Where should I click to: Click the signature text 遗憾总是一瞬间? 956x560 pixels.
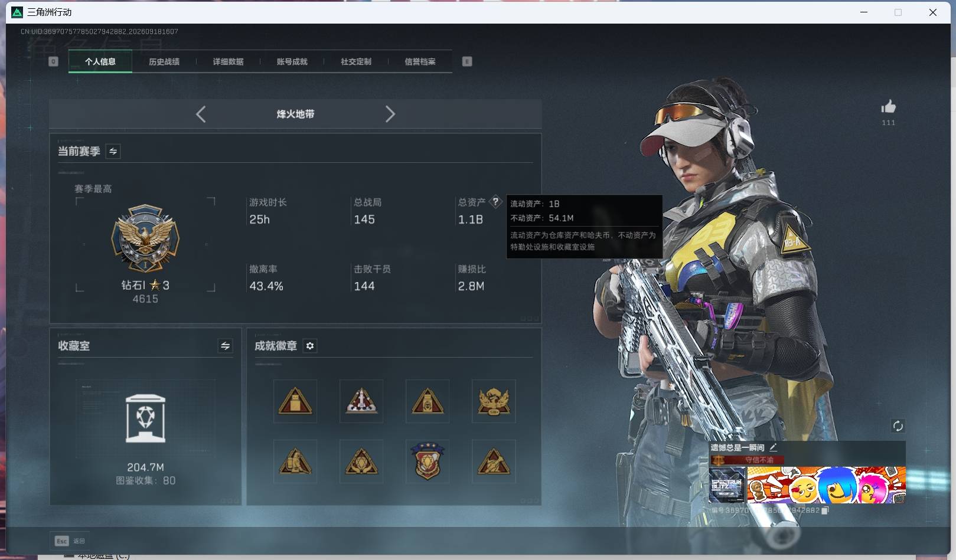click(x=738, y=447)
